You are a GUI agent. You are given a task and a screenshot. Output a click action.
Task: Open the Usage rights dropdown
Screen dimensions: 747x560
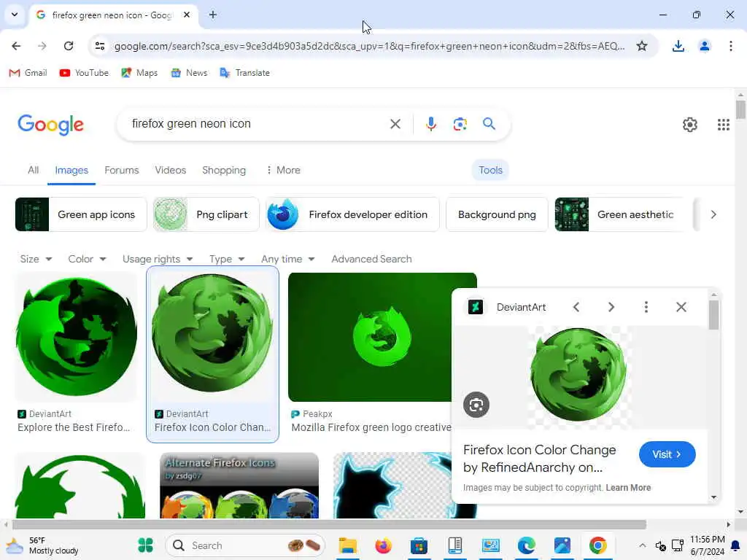158,259
